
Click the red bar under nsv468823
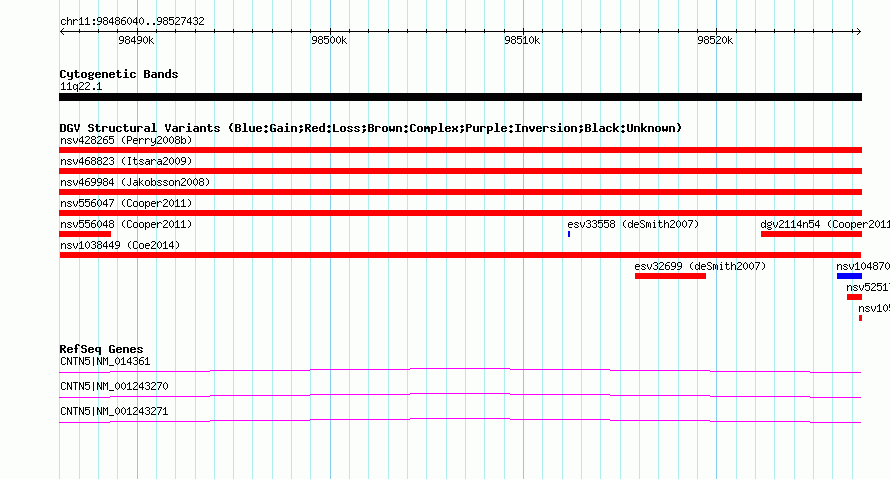pyautogui.click(x=460, y=171)
